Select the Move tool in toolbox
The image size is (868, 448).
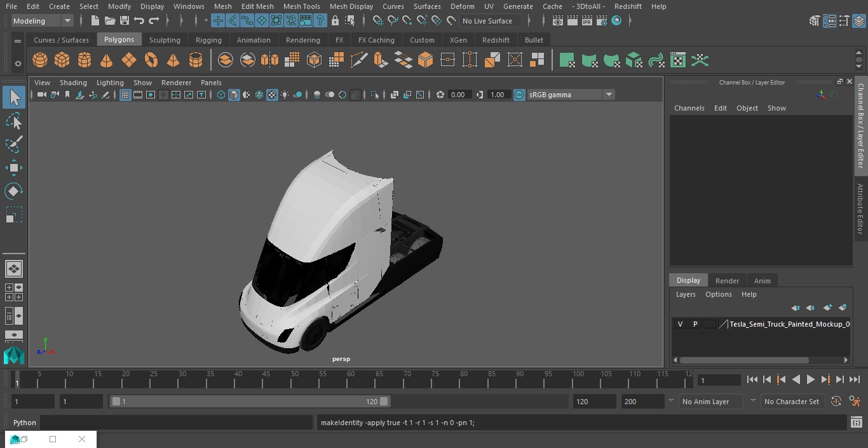tap(13, 168)
